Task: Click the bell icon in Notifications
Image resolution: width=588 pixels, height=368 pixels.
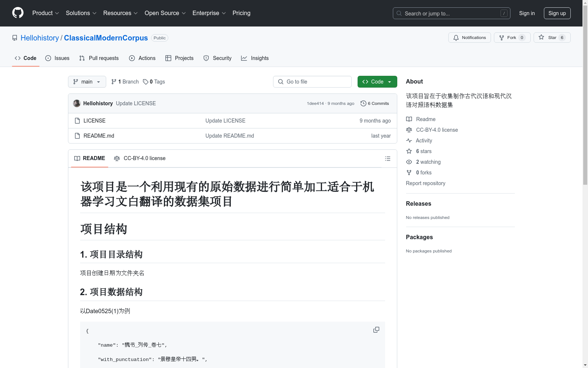Action: click(x=456, y=38)
